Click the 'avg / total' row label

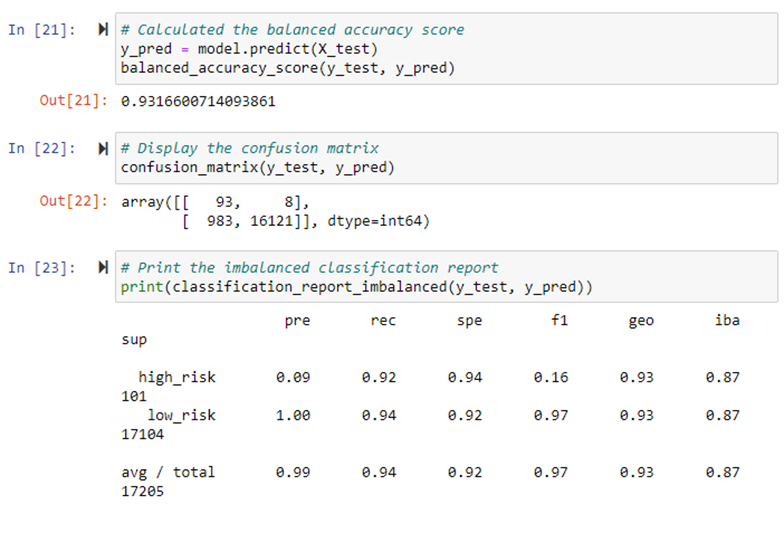coord(168,472)
